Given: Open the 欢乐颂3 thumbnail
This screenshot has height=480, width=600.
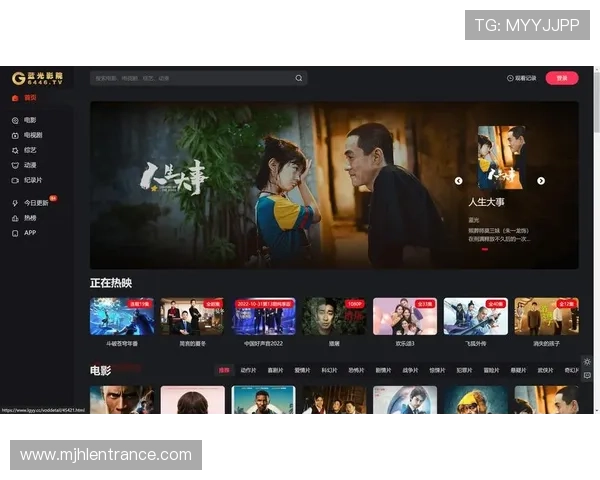Looking at the screenshot, I should click(405, 317).
